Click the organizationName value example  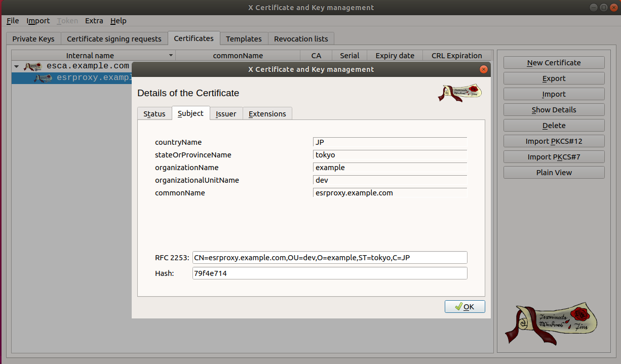tap(390, 168)
